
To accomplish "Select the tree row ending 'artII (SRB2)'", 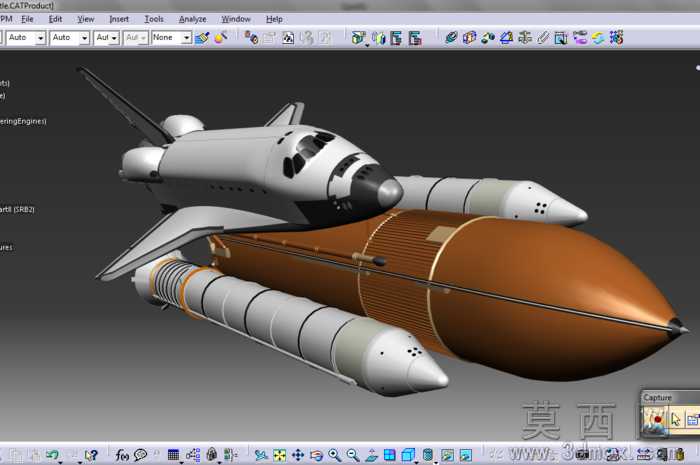I will tap(17, 209).
